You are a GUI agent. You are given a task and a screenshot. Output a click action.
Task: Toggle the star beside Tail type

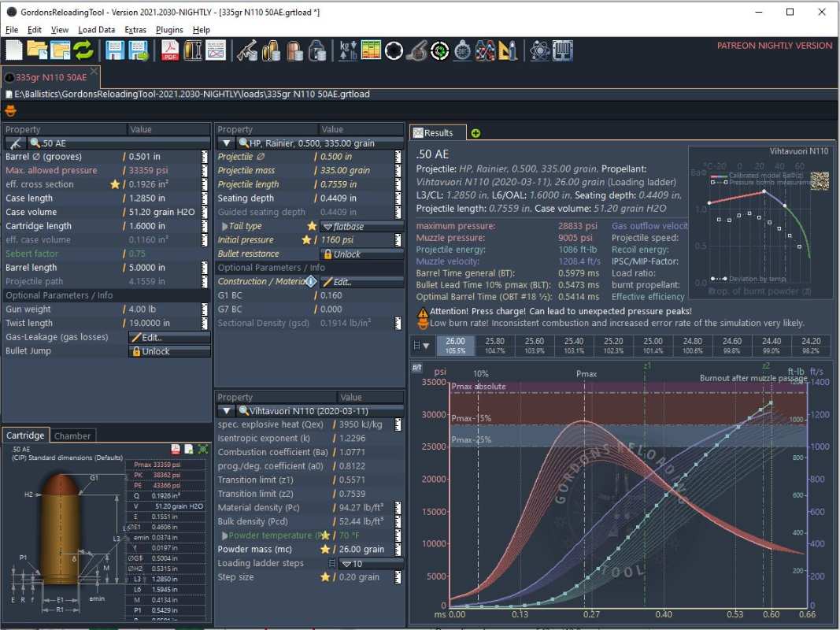[312, 226]
